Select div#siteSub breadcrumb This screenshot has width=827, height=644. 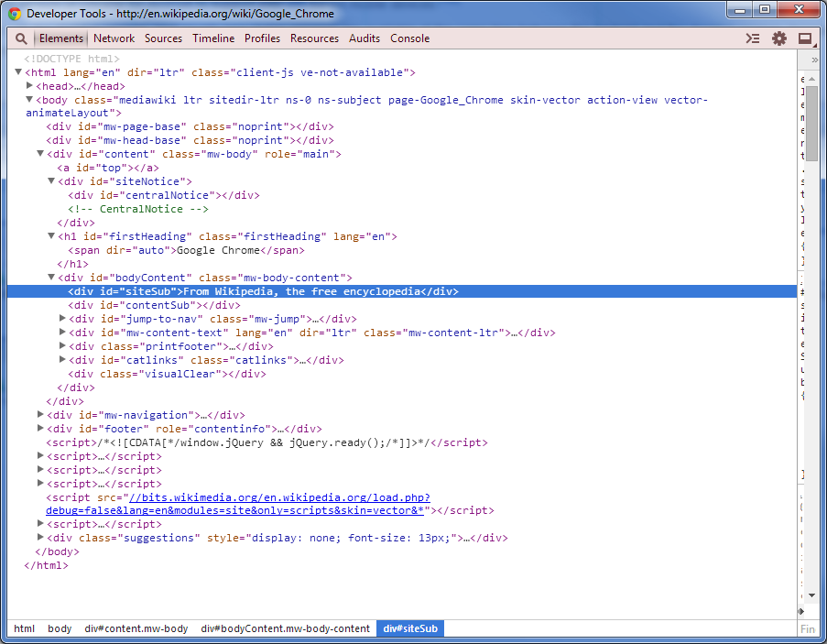click(410, 628)
